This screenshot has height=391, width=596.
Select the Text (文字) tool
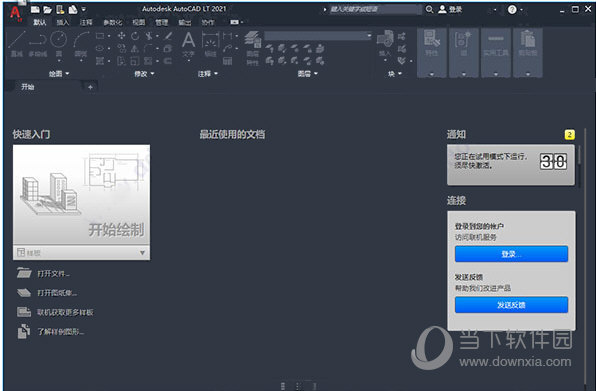click(189, 44)
